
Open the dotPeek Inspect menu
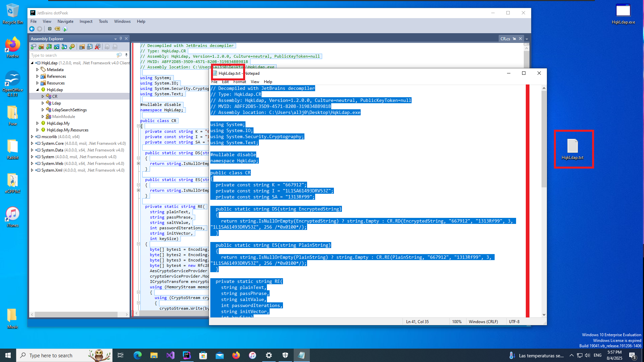click(86, 21)
